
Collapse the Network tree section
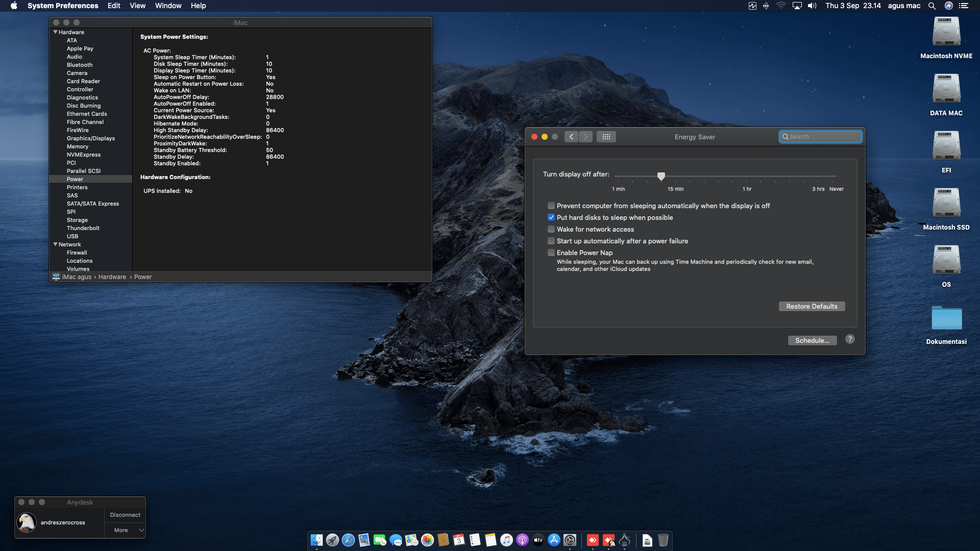click(x=55, y=244)
